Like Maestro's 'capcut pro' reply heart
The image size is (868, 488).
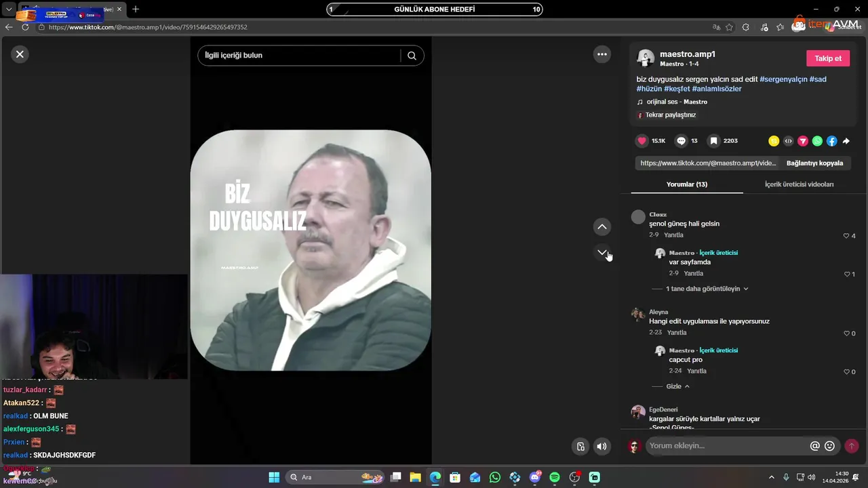tap(847, 372)
